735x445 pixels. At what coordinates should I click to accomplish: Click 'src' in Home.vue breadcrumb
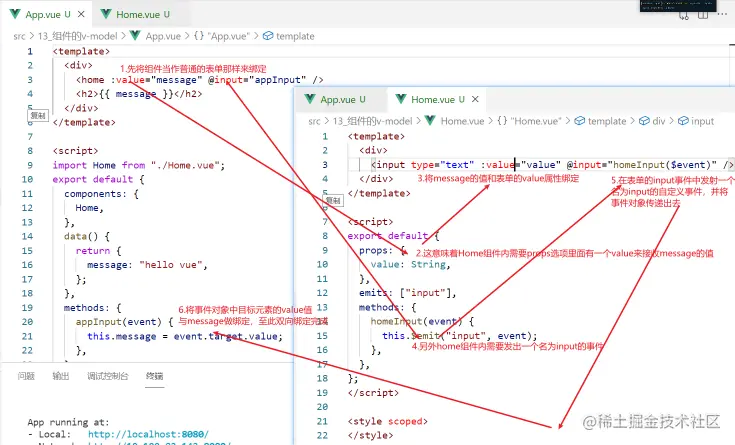pyautogui.click(x=315, y=121)
